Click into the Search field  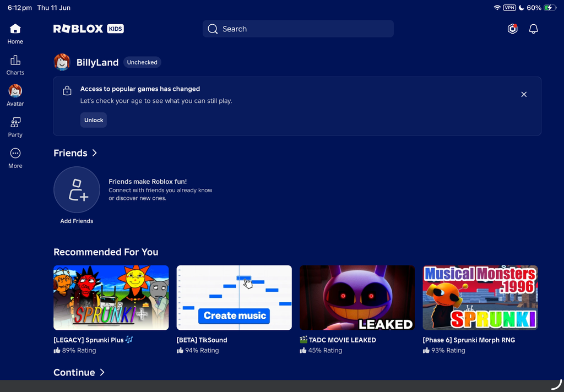tap(298, 29)
